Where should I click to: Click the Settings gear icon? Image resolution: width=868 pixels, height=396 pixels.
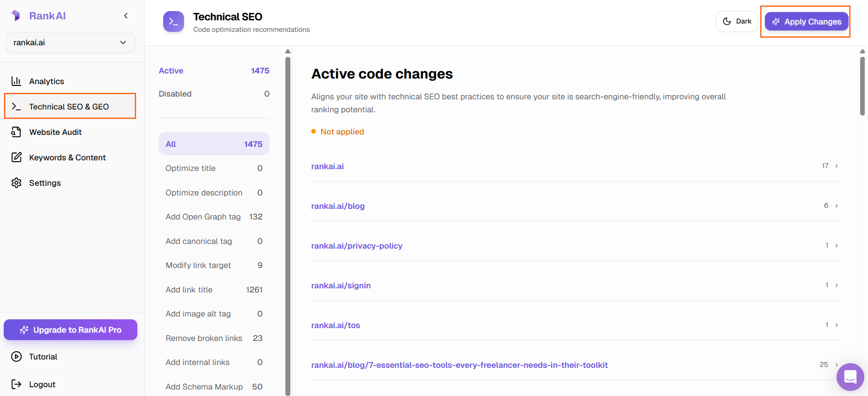pos(16,183)
